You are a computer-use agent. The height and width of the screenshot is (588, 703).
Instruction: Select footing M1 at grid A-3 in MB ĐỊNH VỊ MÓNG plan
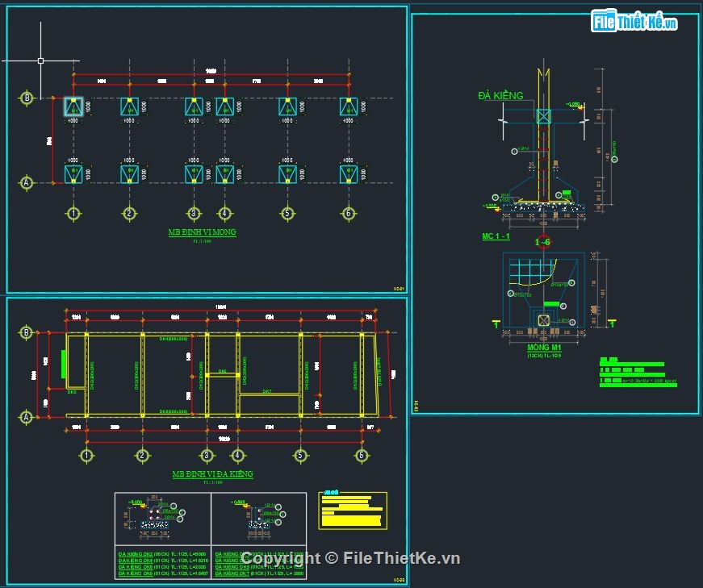click(195, 174)
